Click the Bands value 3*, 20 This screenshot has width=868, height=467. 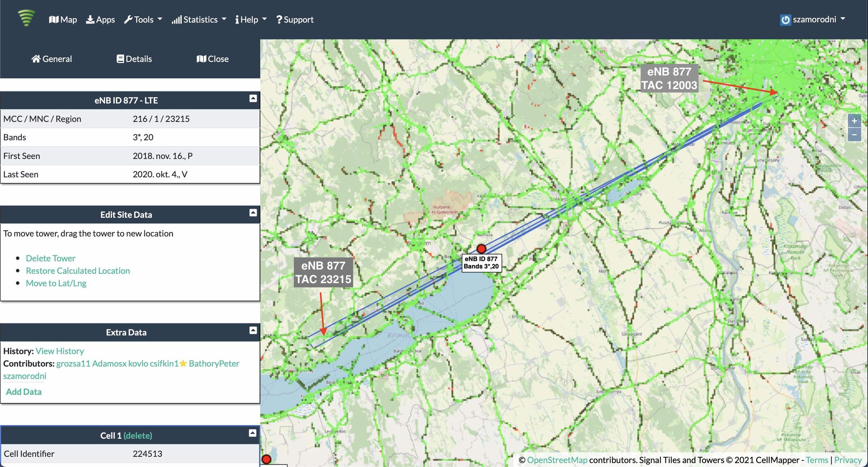click(x=143, y=137)
